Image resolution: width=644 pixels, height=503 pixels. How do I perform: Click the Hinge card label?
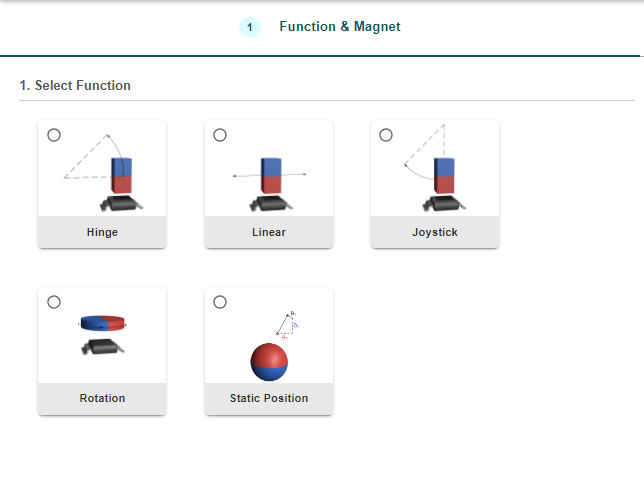102,232
